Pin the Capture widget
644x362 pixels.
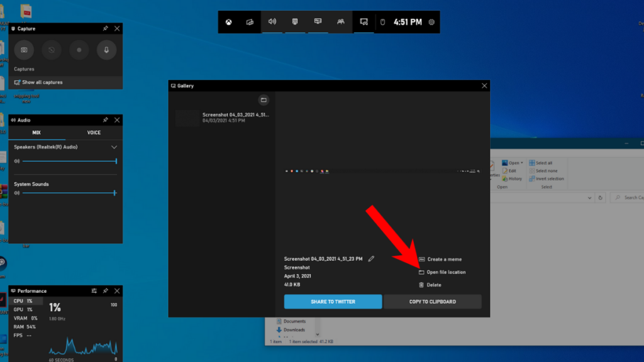coord(106,28)
